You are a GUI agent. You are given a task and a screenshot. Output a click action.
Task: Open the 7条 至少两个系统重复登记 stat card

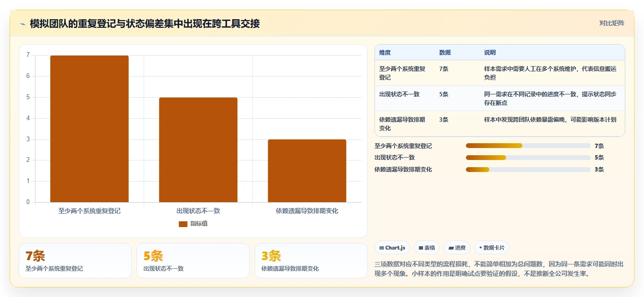point(75,261)
